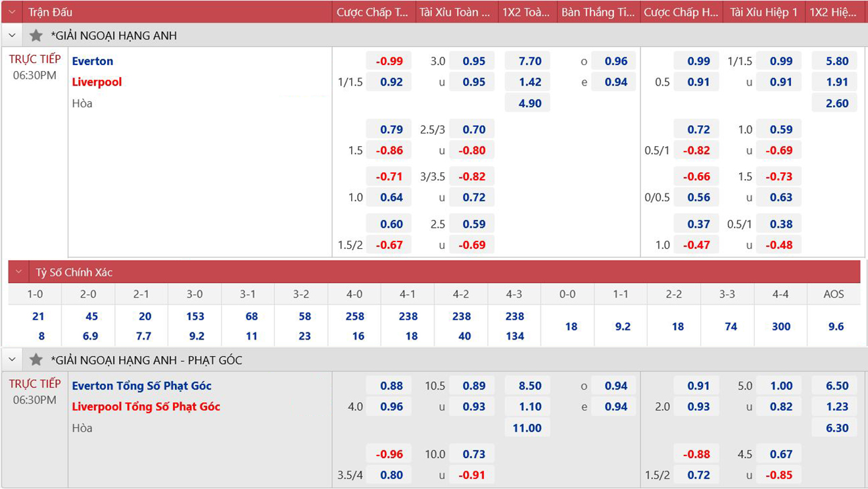Collapse the Phạt Góc league section
The width and height of the screenshot is (868, 489).
coord(12,360)
